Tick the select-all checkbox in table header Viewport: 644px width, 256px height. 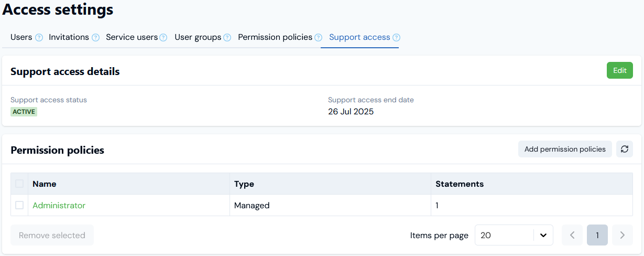click(x=19, y=184)
